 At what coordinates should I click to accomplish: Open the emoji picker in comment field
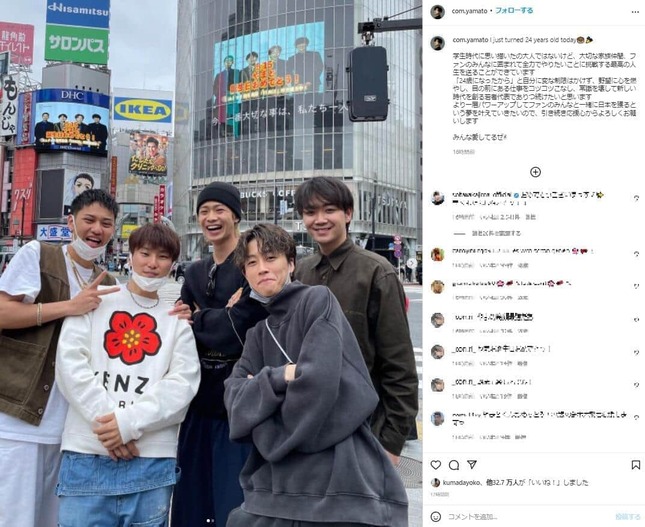click(436, 517)
